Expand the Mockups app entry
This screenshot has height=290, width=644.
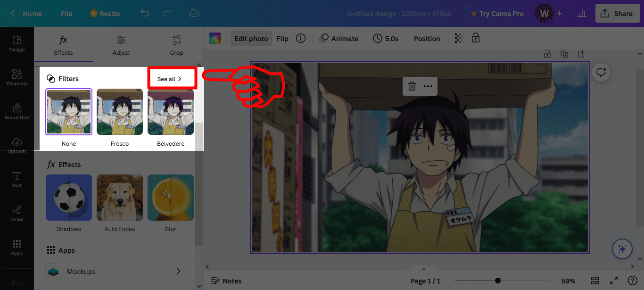114,271
